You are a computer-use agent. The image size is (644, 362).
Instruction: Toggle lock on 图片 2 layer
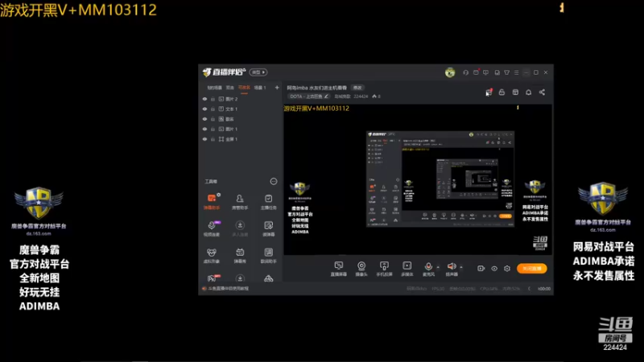pos(213,99)
